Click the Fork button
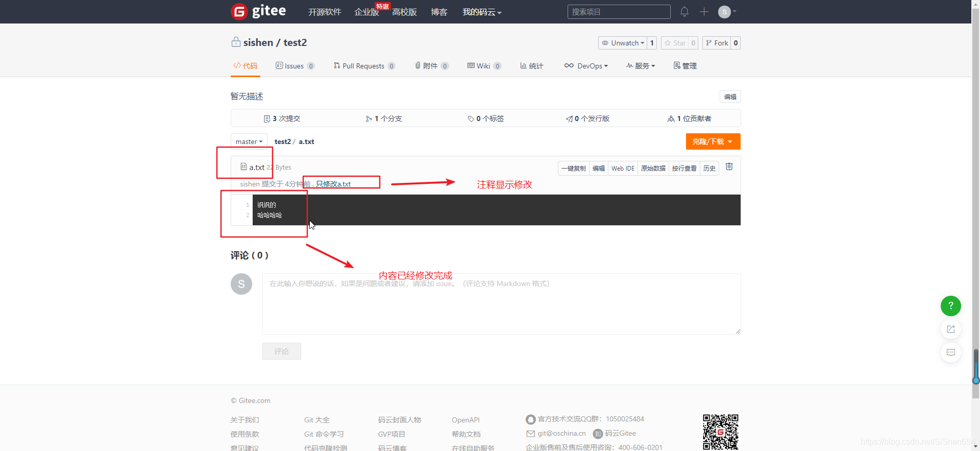 click(717, 43)
